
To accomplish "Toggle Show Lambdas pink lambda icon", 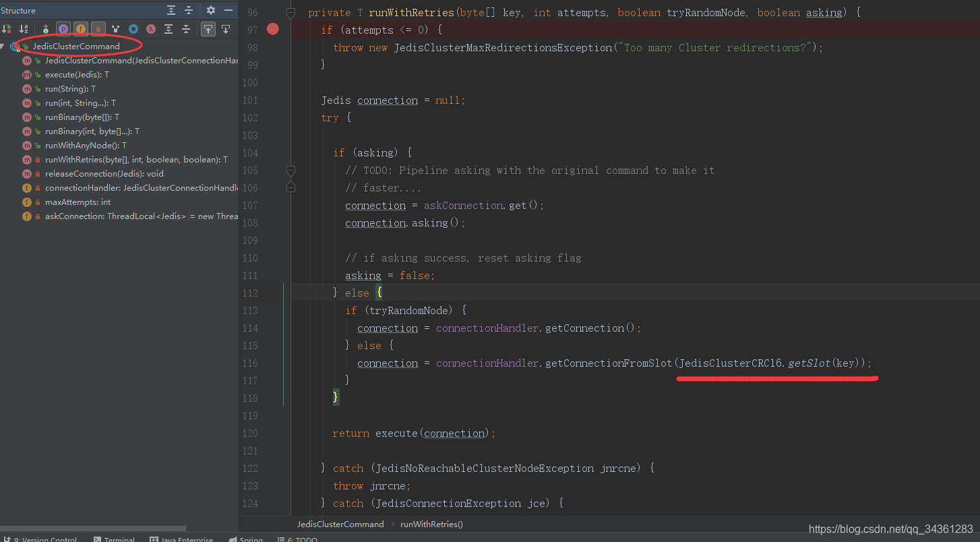I will (x=151, y=29).
